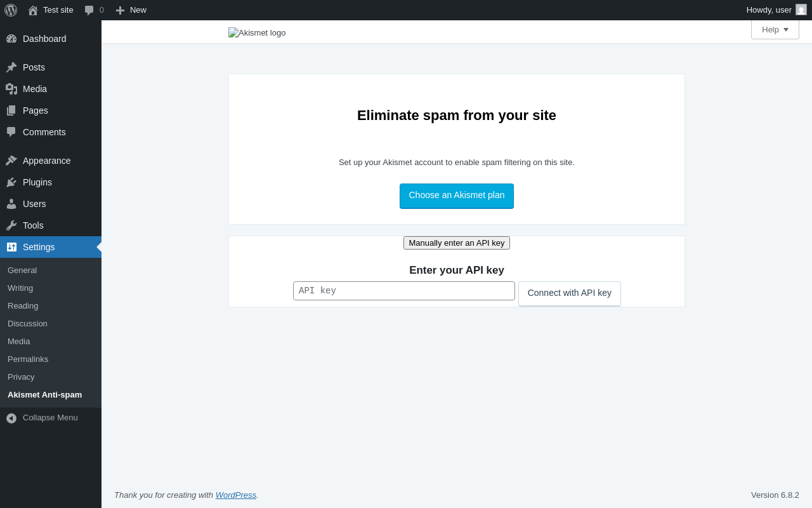This screenshot has height=508, width=812.
Task: Click the Test site home icon
Action: click(x=33, y=10)
